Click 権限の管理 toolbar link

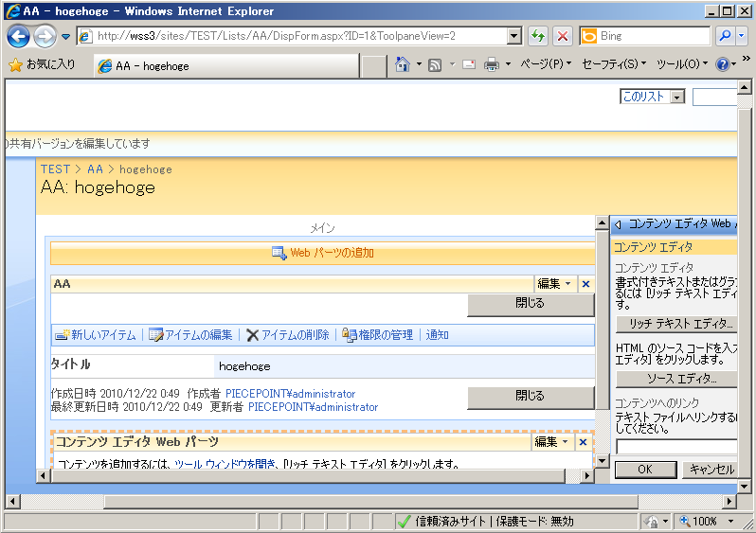tap(386, 335)
